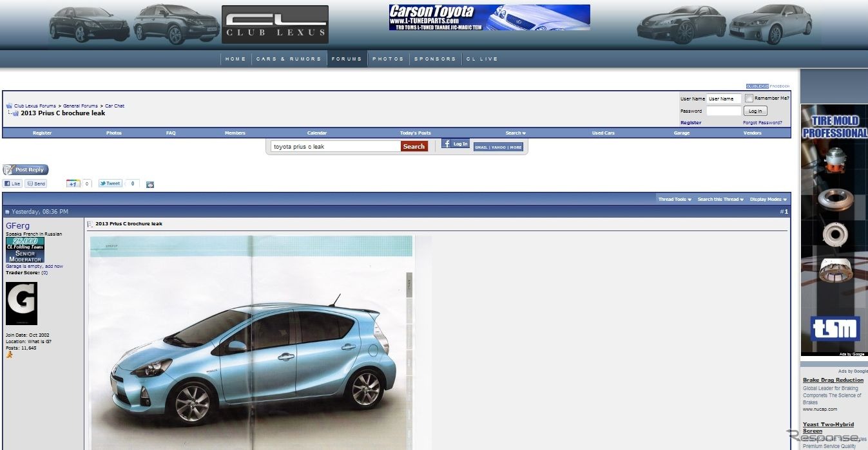Open Vendors in the blue navbar

point(752,133)
